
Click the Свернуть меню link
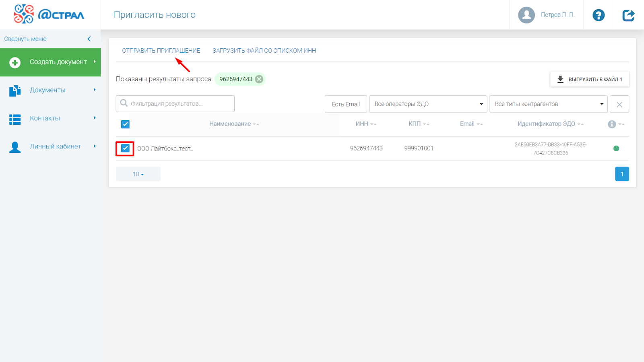pyautogui.click(x=25, y=39)
